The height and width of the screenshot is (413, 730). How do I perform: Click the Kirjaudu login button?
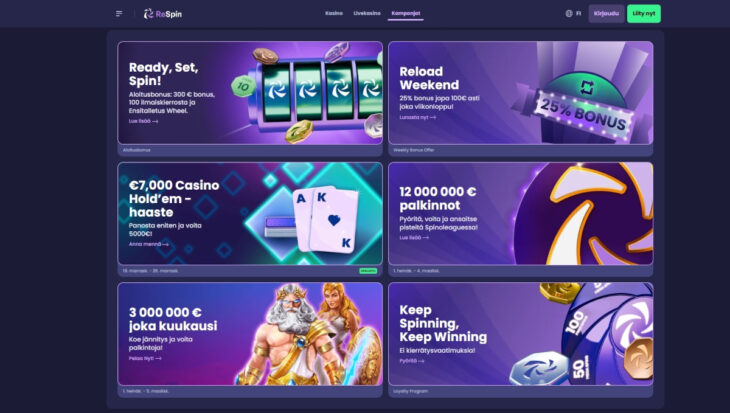(606, 14)
